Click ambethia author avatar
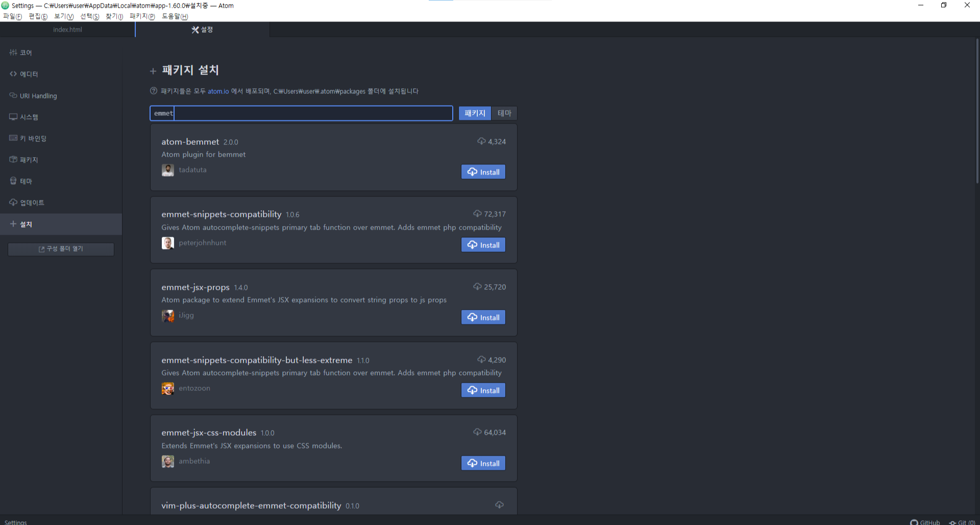Viewport: 980px width, 525px height. (167, 461)
